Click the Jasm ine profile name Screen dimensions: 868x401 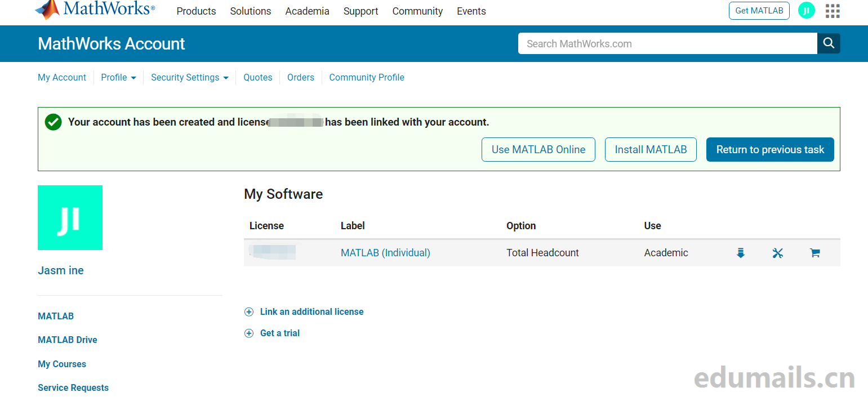pos(61,270)
